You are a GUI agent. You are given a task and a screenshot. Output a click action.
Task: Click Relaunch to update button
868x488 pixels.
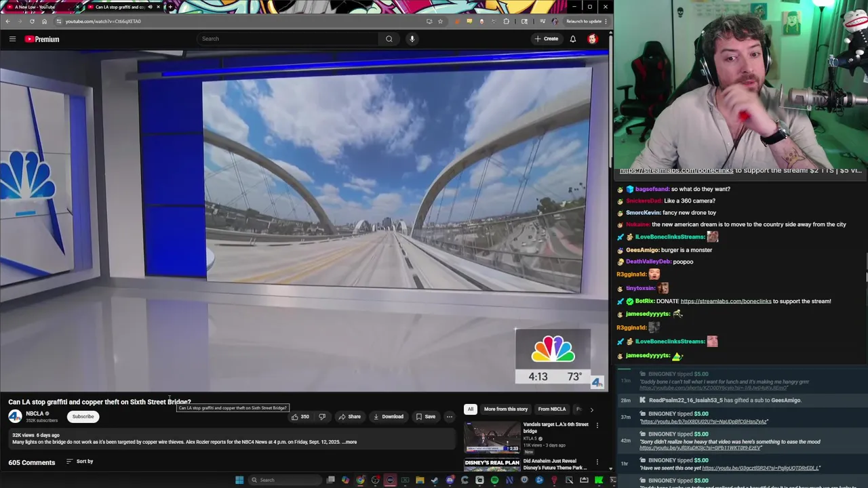pos(583,21)
